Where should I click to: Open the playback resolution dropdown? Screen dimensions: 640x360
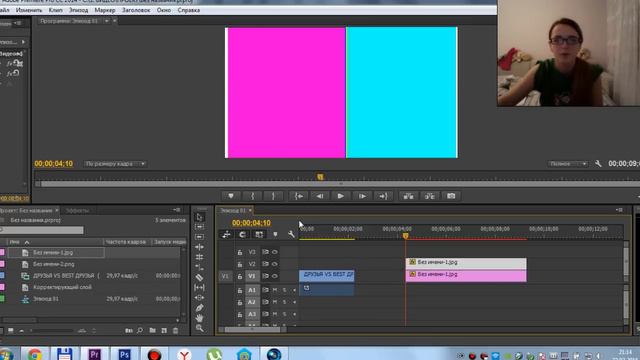[x=567, y=164]
